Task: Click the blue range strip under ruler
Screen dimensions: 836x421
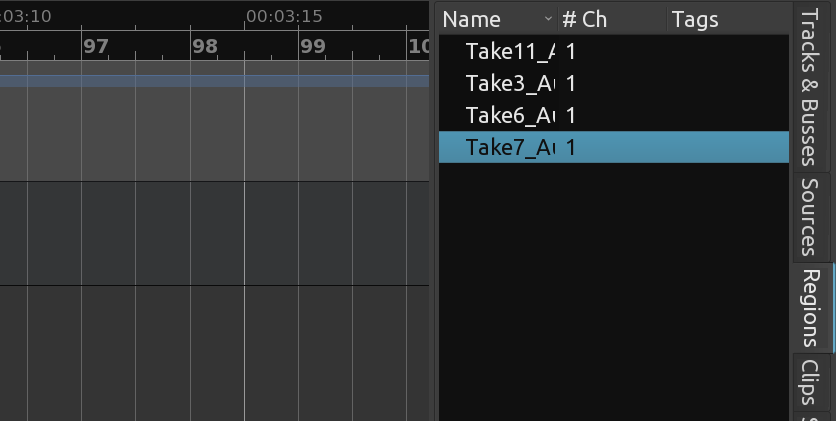Action: 214,81
